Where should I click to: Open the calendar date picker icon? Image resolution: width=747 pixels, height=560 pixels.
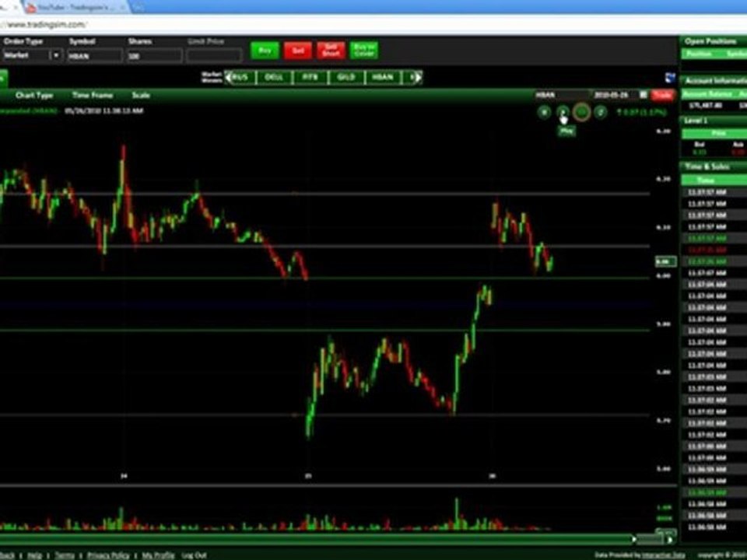coord(644,95)
